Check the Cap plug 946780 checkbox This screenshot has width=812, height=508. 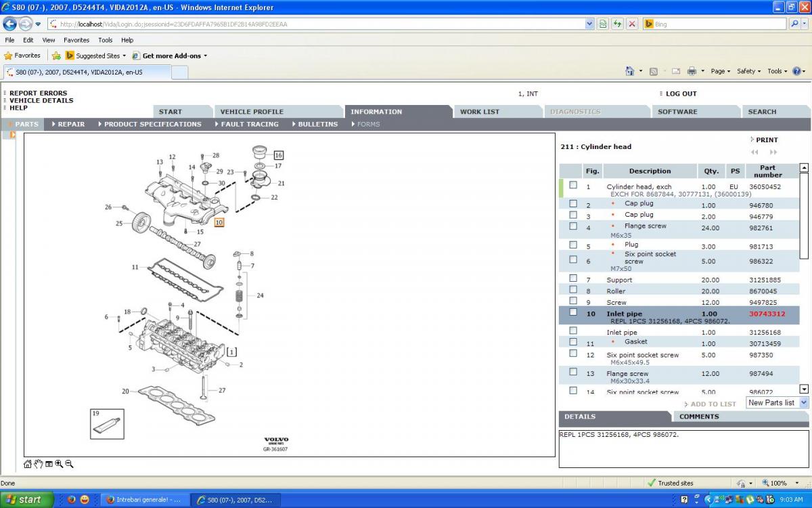tap(573, 203)
